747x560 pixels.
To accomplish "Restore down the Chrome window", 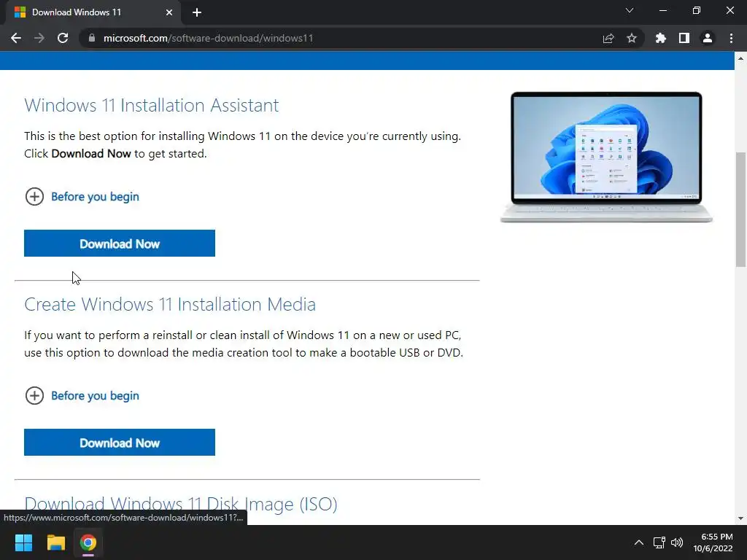I will (697, 10).
